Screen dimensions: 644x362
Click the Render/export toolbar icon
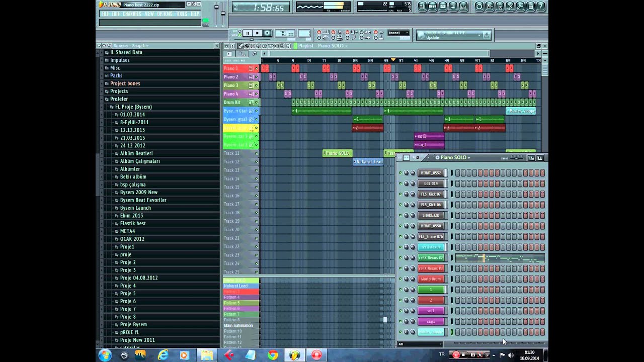(500, 7)
